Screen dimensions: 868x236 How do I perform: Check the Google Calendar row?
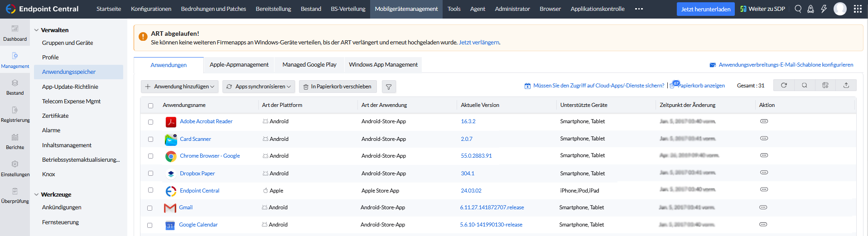click(x=149, y=225)
